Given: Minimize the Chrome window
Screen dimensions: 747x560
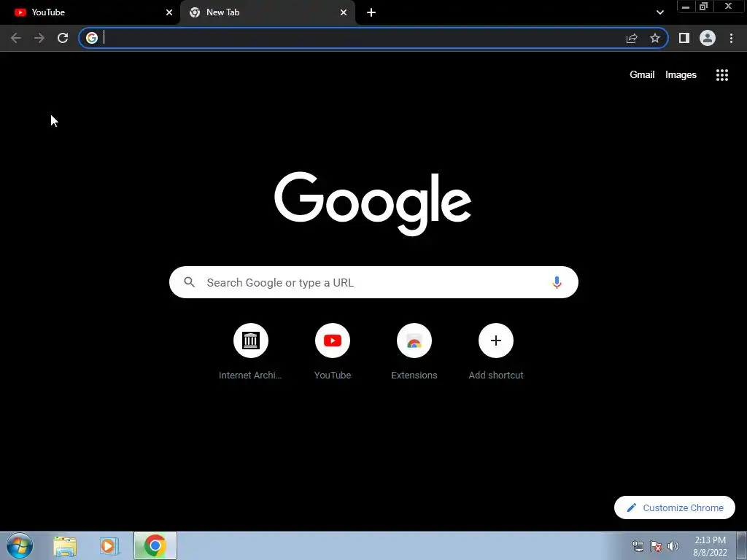Looking at the screenshot, I should pyautogui.click(x=686, y=7).
